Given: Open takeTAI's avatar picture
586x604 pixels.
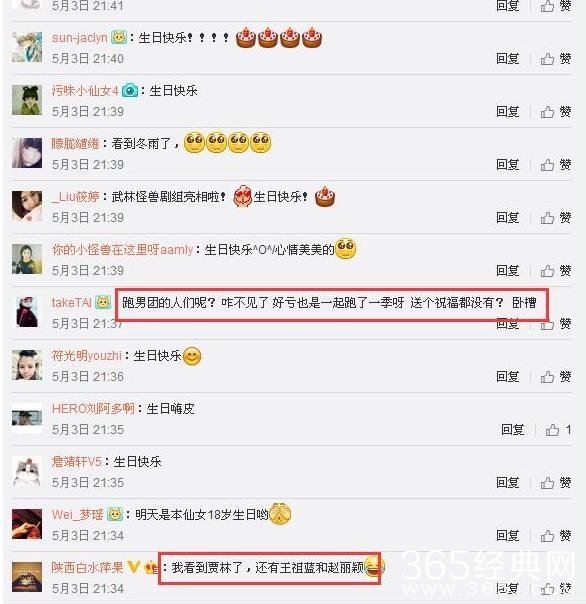Looking at the screenshot, I should [x=27, y=312].
